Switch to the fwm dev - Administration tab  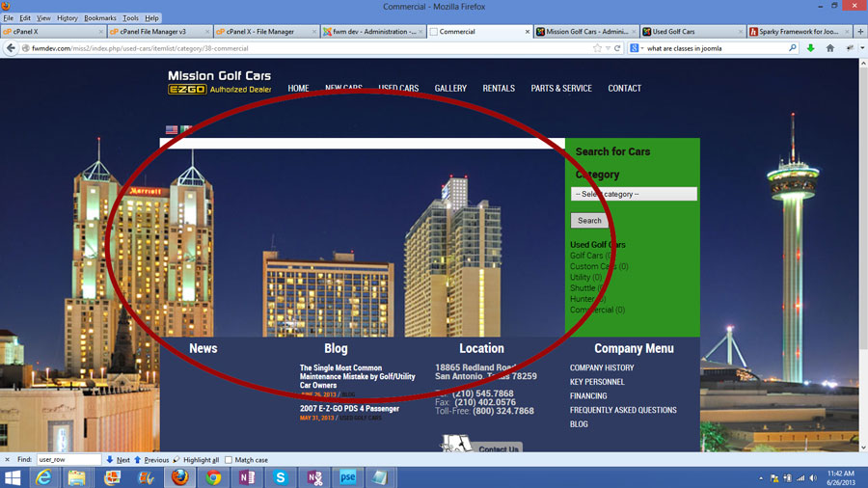372,32
